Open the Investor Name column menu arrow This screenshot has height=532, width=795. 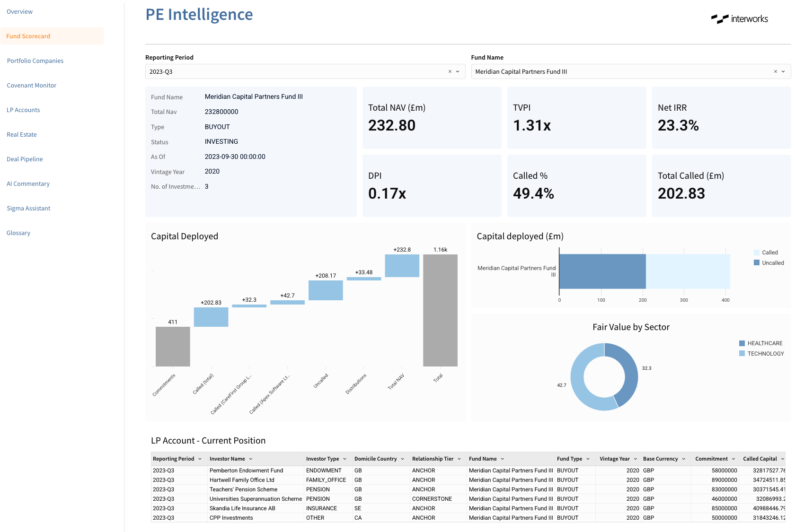(251, 459)
